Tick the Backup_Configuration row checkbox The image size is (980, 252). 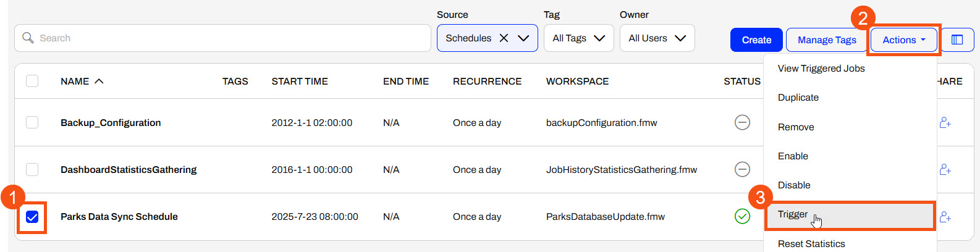pyautogui.click(x=32, y=122)
